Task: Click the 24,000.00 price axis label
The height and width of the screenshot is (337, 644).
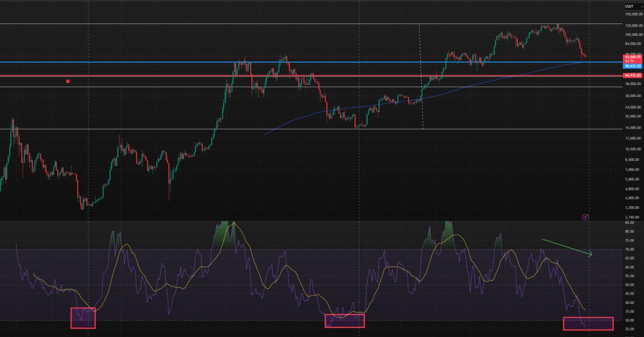Action: coord(634,107)
